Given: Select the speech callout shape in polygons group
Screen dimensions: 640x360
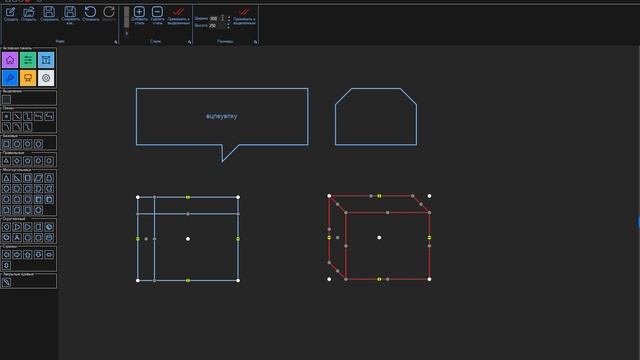Looking at the screenshot, I should pos(28,210).
